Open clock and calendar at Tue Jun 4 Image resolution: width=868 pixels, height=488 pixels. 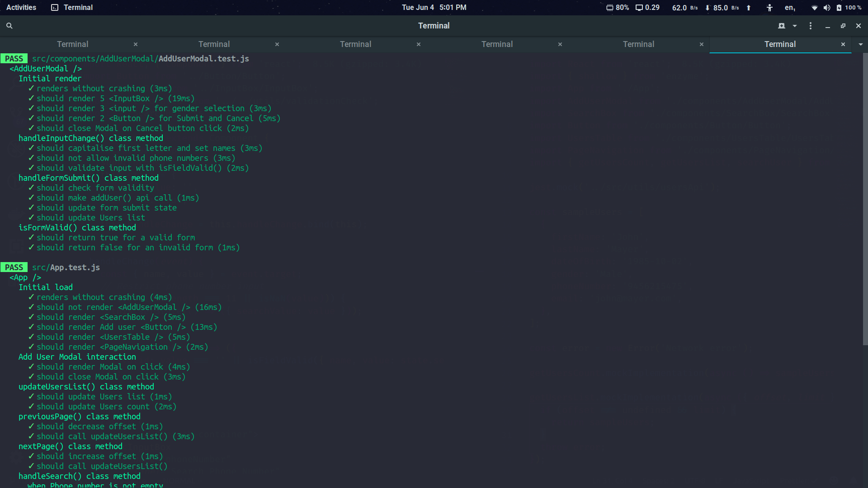point(434,7)
